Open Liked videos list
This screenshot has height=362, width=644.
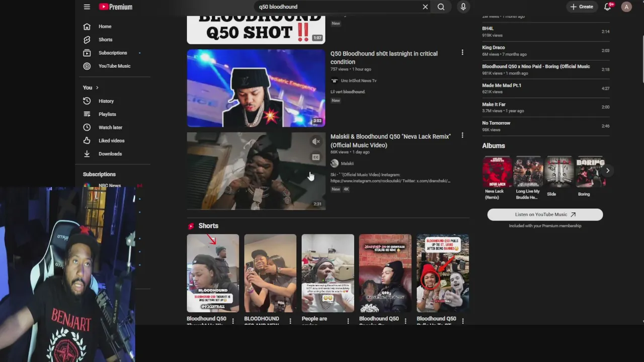click(113, 141)
